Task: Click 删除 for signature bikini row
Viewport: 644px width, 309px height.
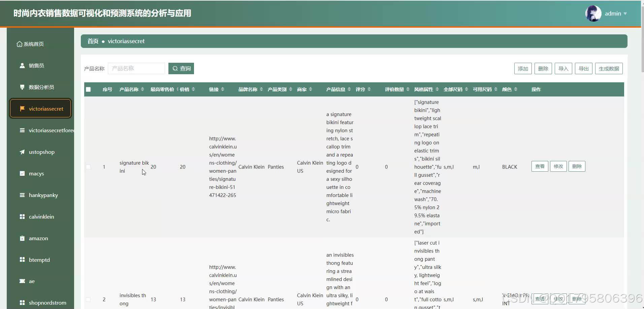Action: (577, 166)
